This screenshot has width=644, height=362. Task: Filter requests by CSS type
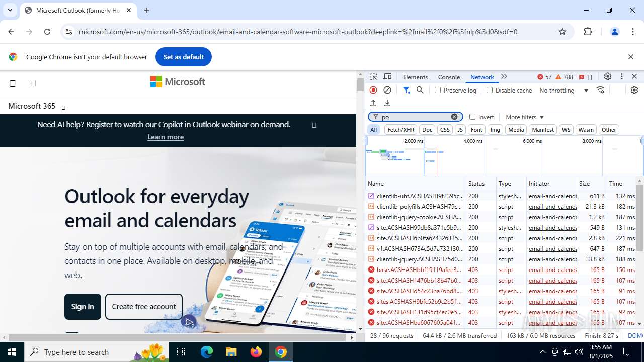coord(445,130)
